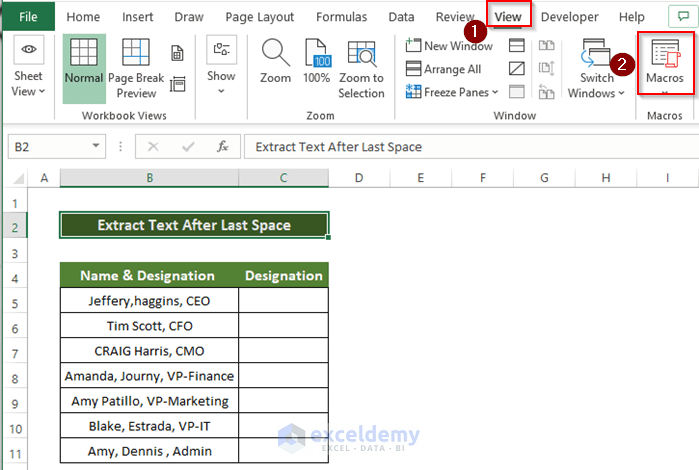
Task: Click Zoom to Selection
Action: (x=361, y=68)
